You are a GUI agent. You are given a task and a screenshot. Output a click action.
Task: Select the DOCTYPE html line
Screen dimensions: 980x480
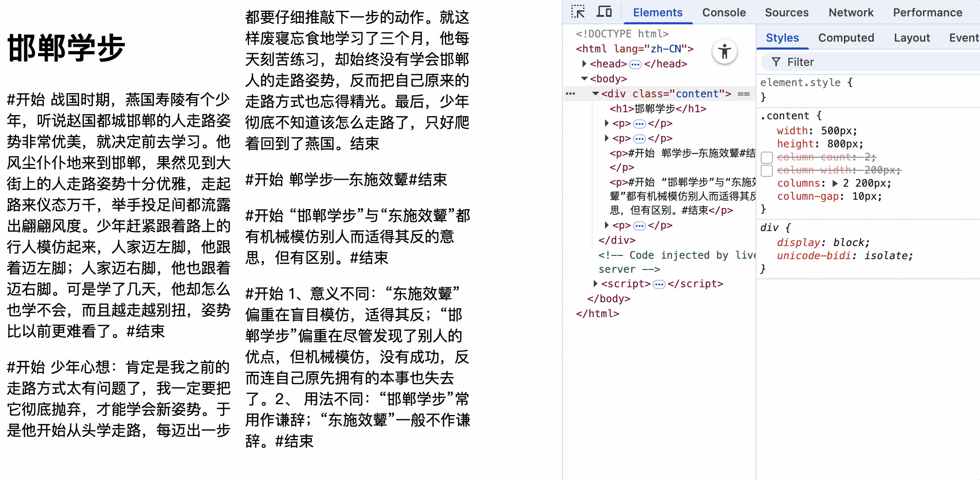[x=622, y=34]
